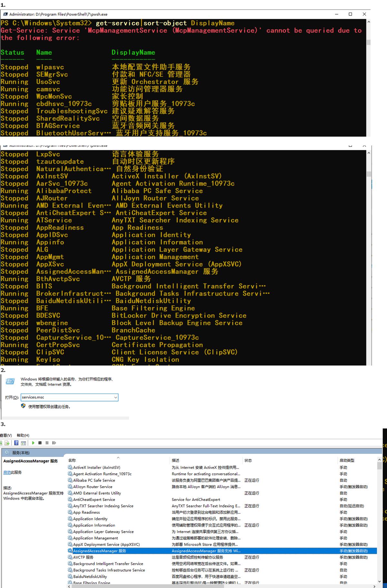Select the 服务(本地) node header
The width and height of the screenshot is (387, 588).
(21, 453)
